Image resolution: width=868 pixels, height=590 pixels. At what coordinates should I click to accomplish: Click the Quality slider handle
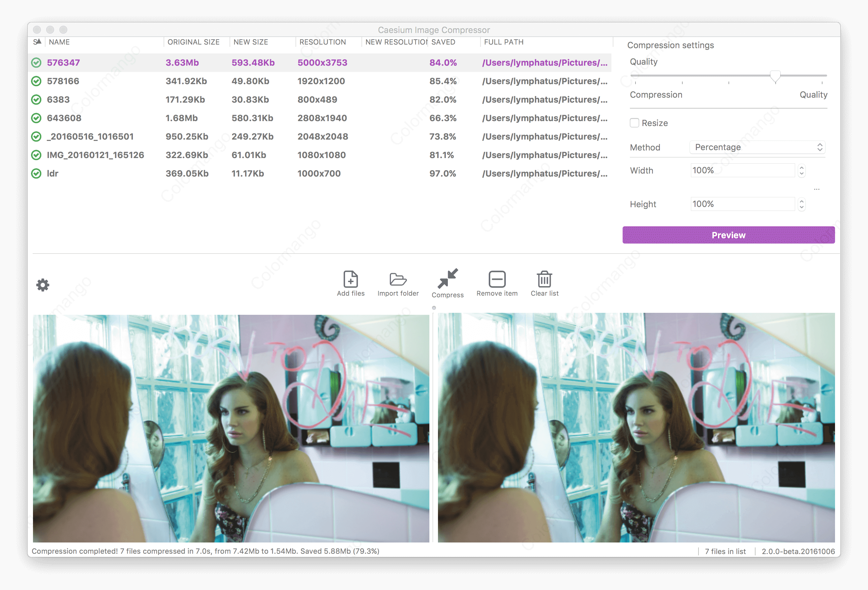pyautogui.click(x=775, y=76)
